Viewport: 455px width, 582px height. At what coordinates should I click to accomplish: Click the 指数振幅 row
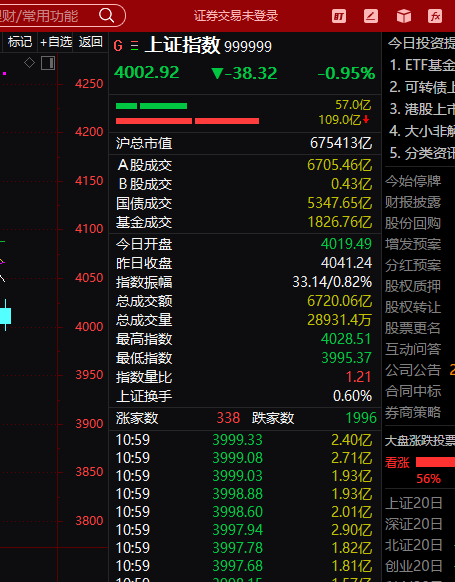click(x=244, y=282)
